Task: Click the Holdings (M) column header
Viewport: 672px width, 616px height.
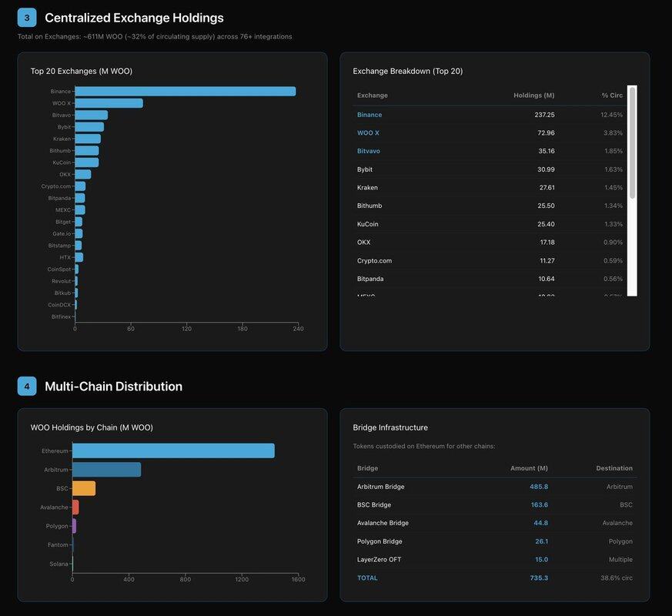Action: 533,95
